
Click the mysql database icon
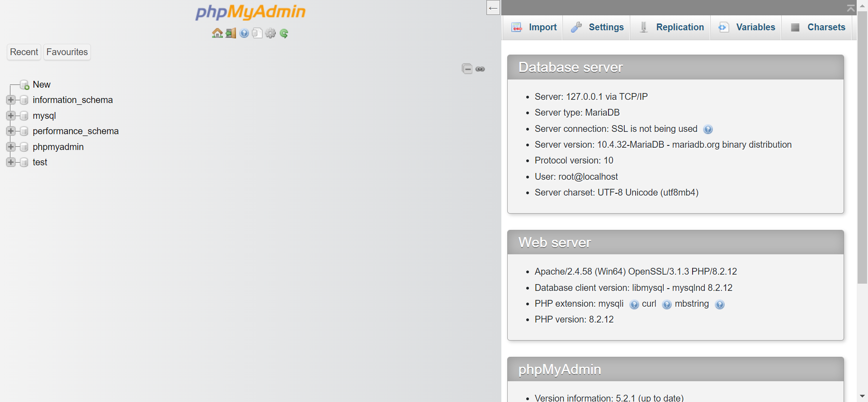tap(24, 116)
